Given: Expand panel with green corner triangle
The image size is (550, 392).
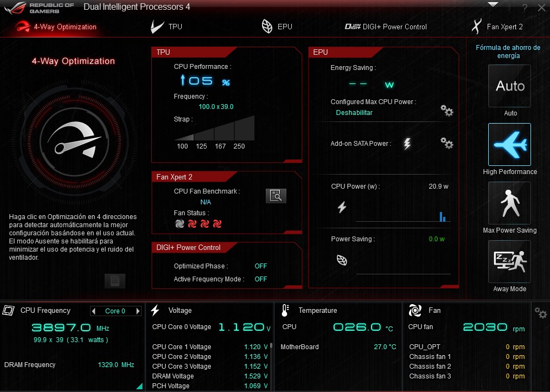Looking at the screenshot, I should [139, 386].
